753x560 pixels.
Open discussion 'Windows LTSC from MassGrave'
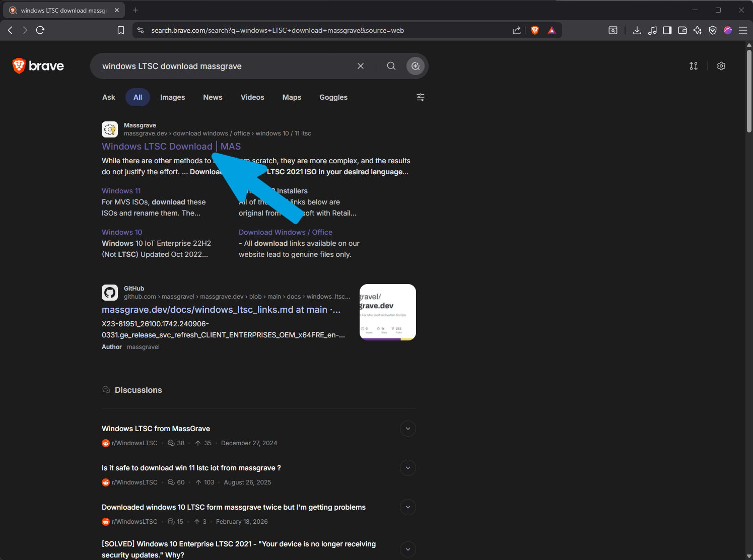[156, 429]
